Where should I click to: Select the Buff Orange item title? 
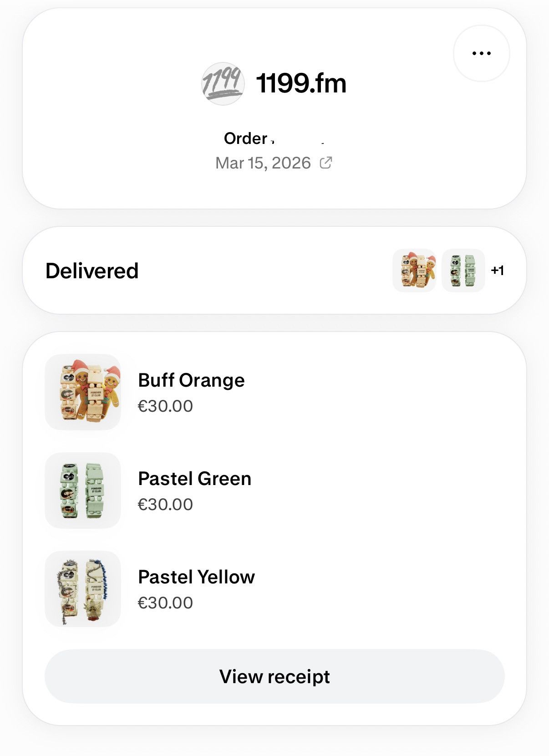(192, 380)
